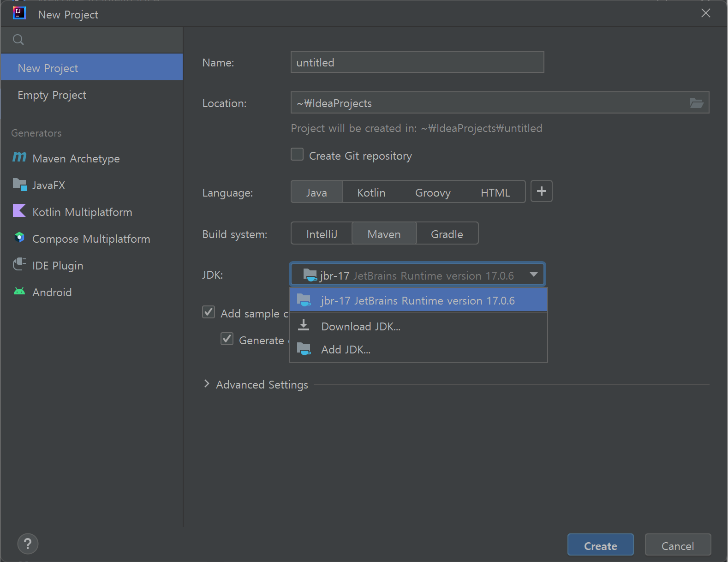This screenshot has width=728, height=562.
Task: Select Groovy as the language
Action: coord(433,192)
